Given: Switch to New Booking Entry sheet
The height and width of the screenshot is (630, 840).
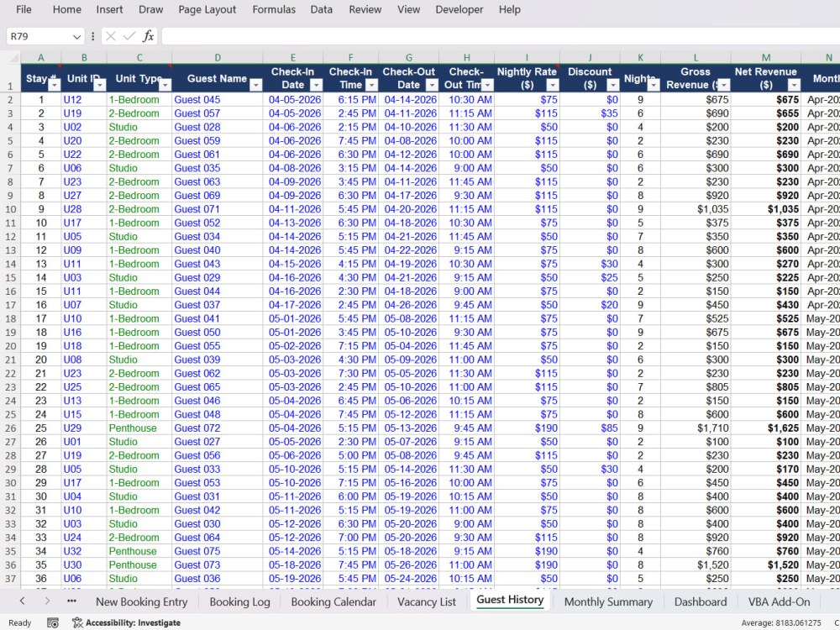Looking at the screenshot, I should point(141,601).
